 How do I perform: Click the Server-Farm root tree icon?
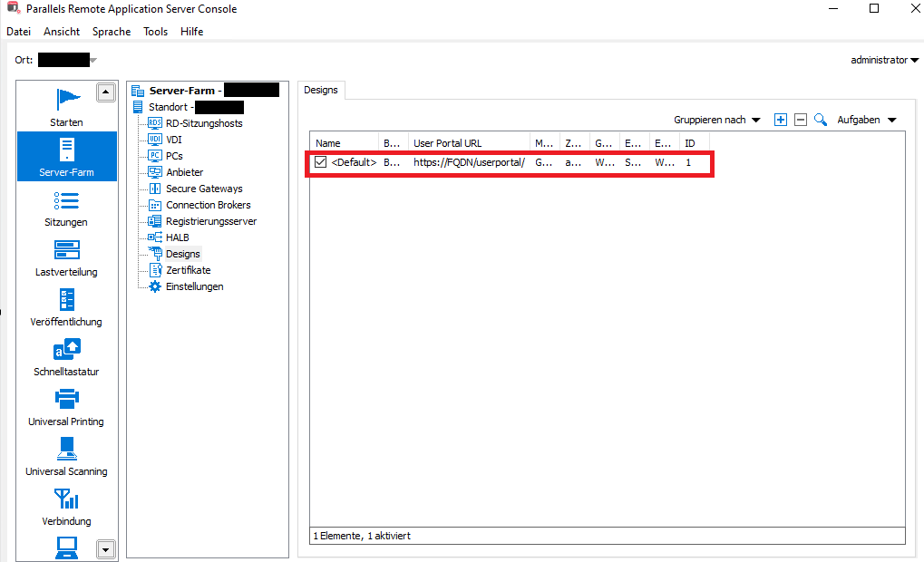tap(138, 91)
